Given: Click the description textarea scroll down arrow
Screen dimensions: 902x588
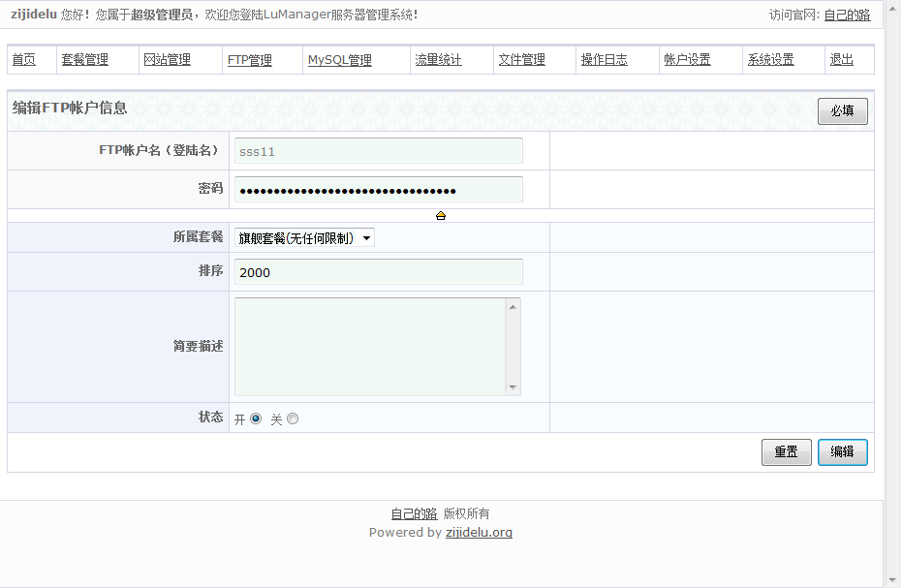Looking at the screenshot, I should pos(513,387).
